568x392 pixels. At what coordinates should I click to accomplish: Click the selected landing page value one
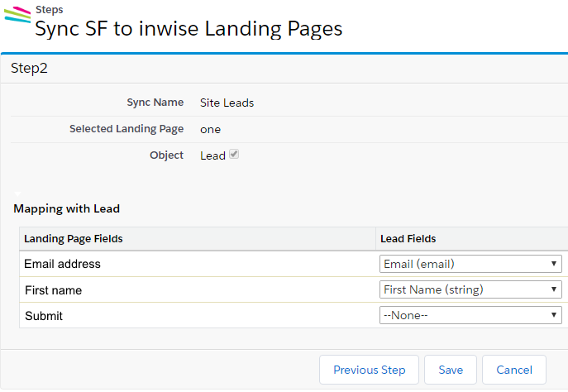[211, 129]
